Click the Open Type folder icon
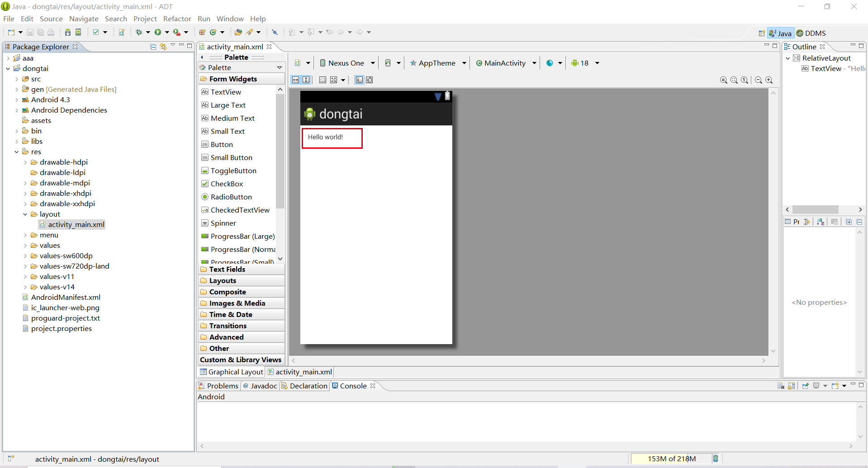Image resolution: width=868 pixels, height=468 pixels. (238, 32)
